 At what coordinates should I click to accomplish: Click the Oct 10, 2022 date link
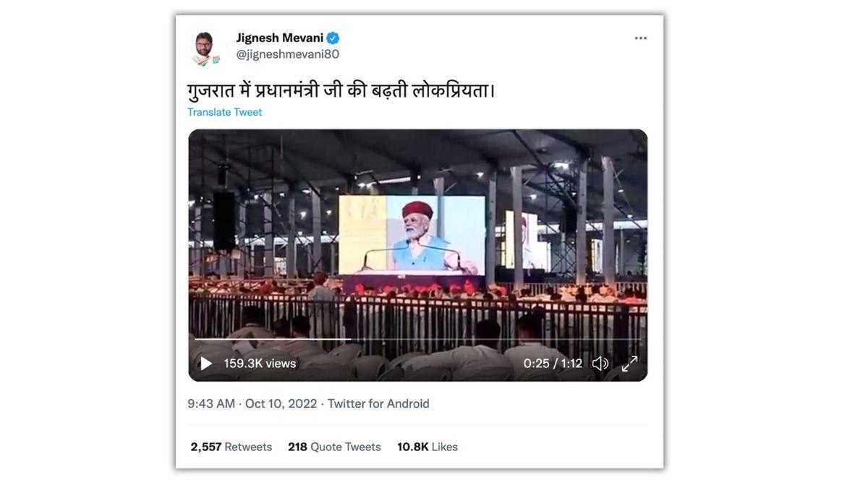pyautogui.click(x=281, y=403)
